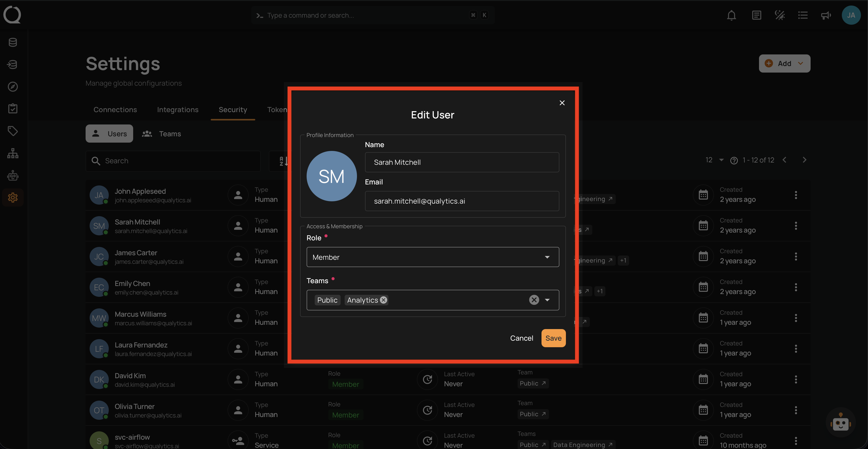Click the megaphone announcements icon
This screenshot has height=449, width=868.
826,15
